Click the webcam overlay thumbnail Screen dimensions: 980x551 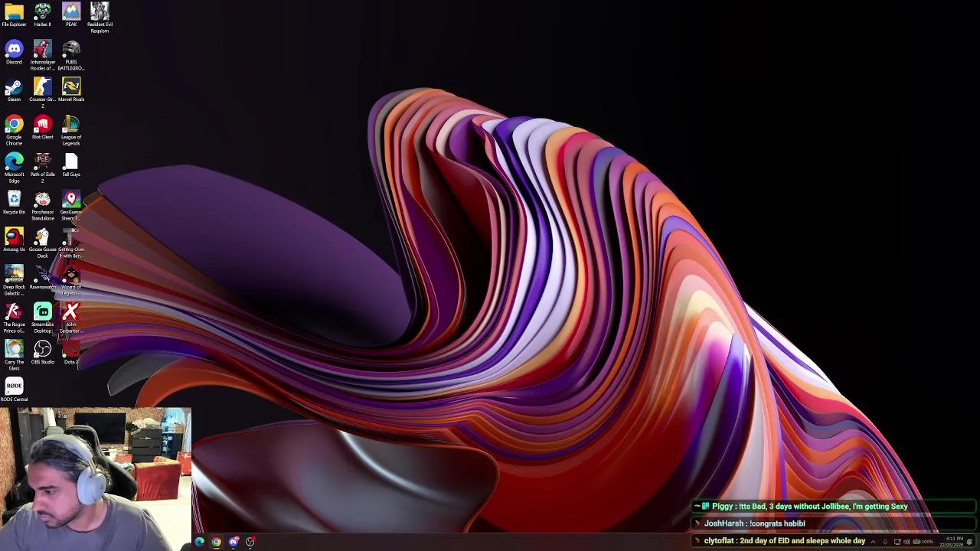tap(95, 479)
